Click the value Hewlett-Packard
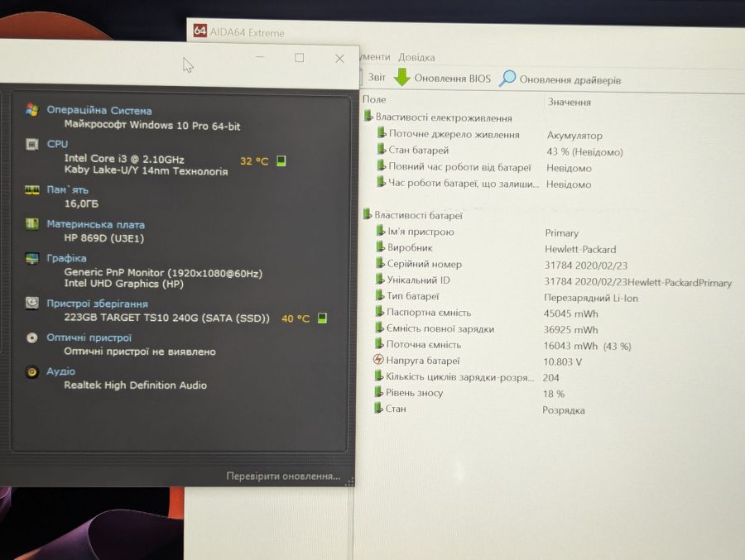 580,249
